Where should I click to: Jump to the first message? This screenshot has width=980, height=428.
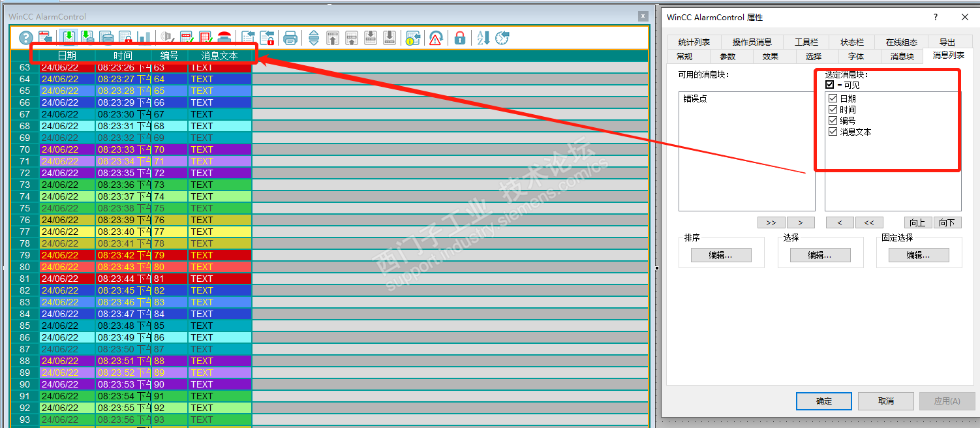[x=333, y=38]
